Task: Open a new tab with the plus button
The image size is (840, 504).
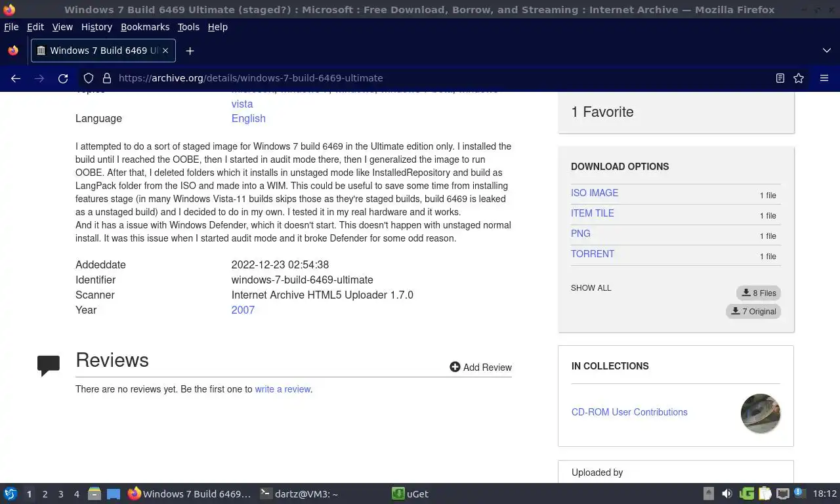Action: [x=190, y=51]
